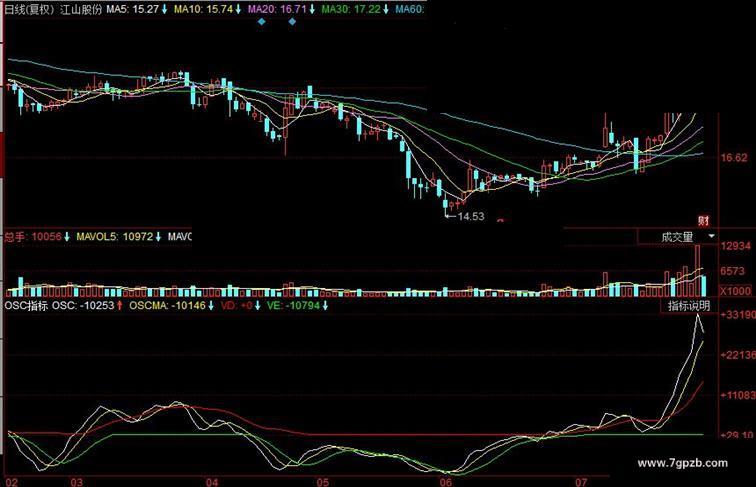
Task: Click the down arrow after 总手 value
Action: pyautogui.click(x=67, y=237)
